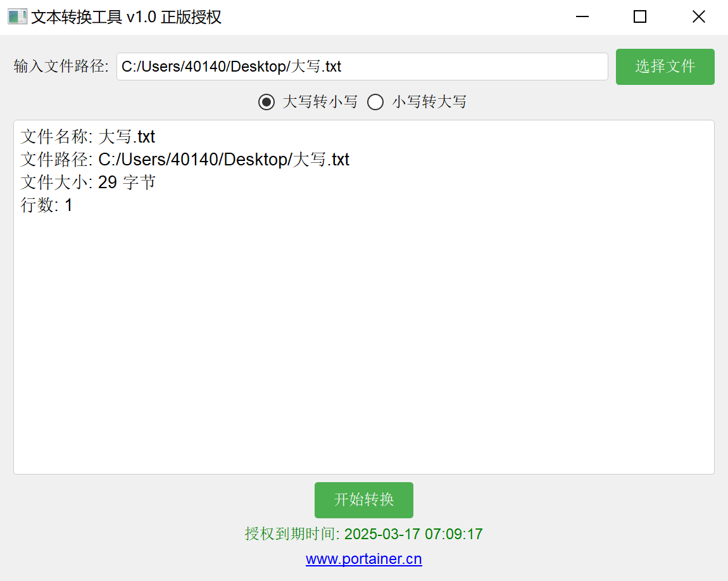The height and width of the screenshot is (581, 728).
Task: Click the 文件名称 line in info box
Action: pyautogui.click(x=88, y=137)
